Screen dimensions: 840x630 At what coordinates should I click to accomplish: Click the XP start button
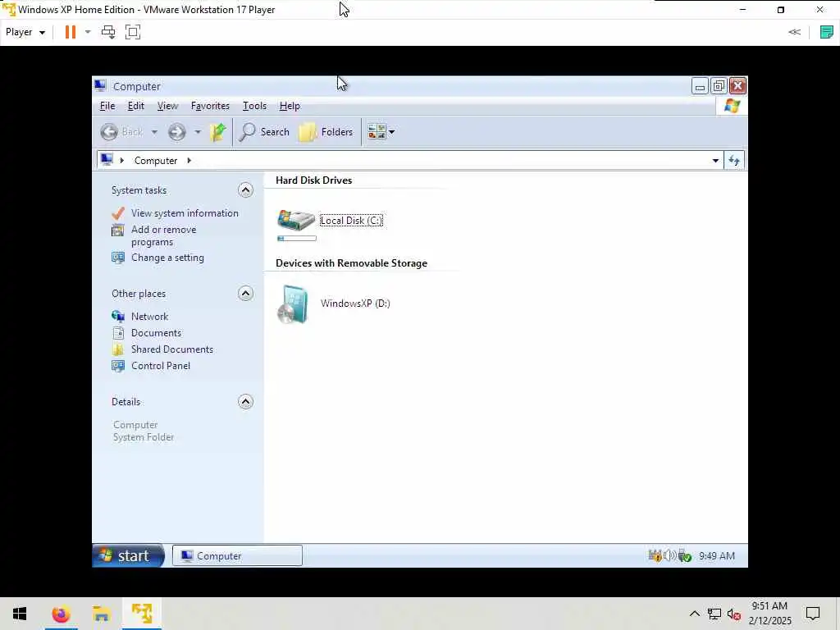[x=129, y=556]
